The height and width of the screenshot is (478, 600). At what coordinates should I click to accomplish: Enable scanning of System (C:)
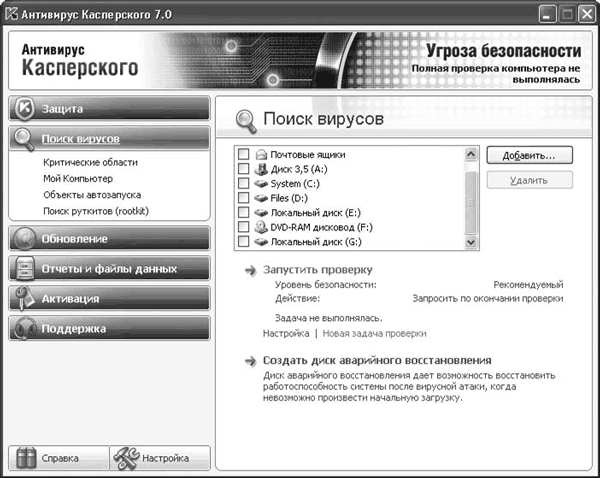click(243, 183)
